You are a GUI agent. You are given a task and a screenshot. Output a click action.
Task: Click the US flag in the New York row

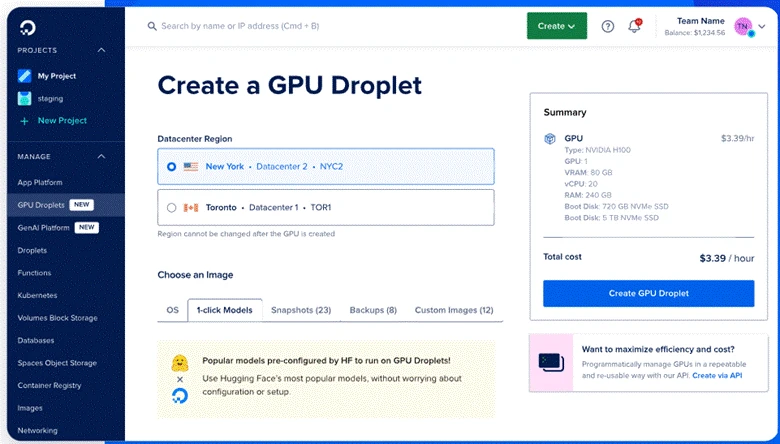coord(191,167)
